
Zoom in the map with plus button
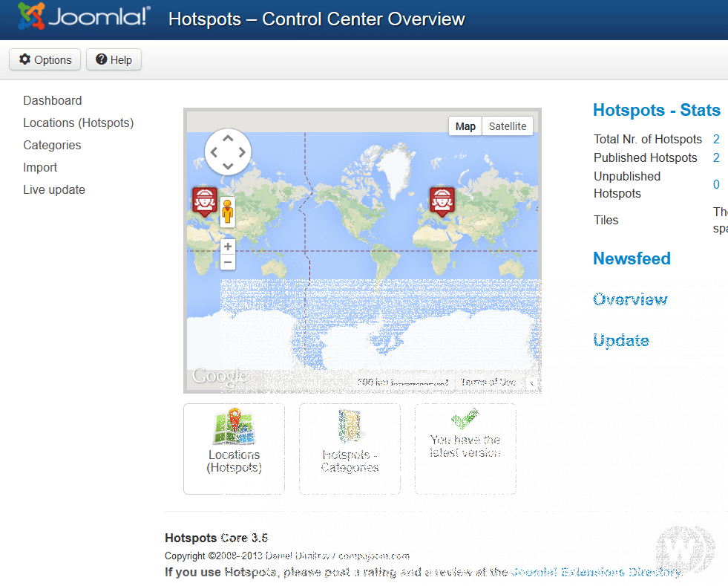pyautogui.click(x=228, y=247)
